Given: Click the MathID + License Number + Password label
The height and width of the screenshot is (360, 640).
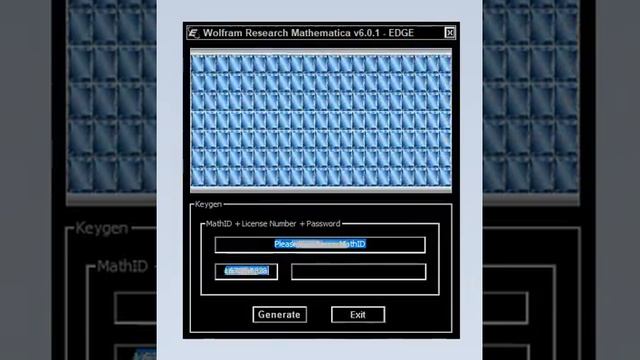Looking at the screenshot, I should point(273,224).
